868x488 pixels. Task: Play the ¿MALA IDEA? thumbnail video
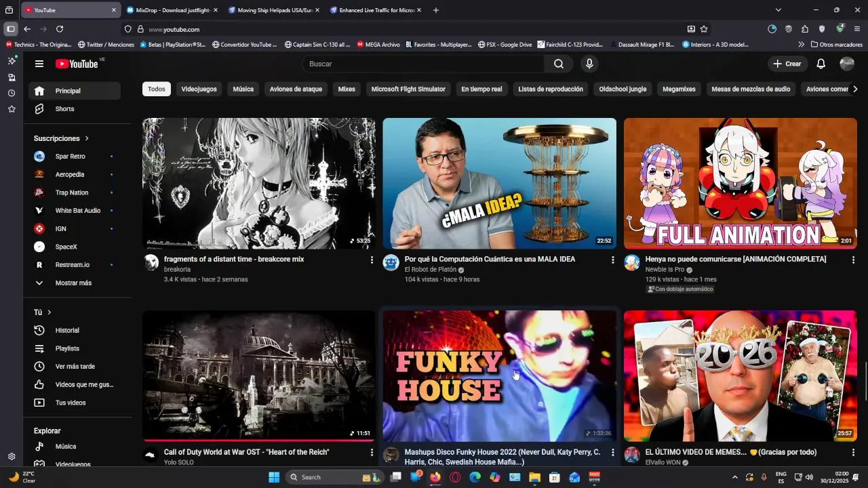pyautogui.click(x=500, y=184)
